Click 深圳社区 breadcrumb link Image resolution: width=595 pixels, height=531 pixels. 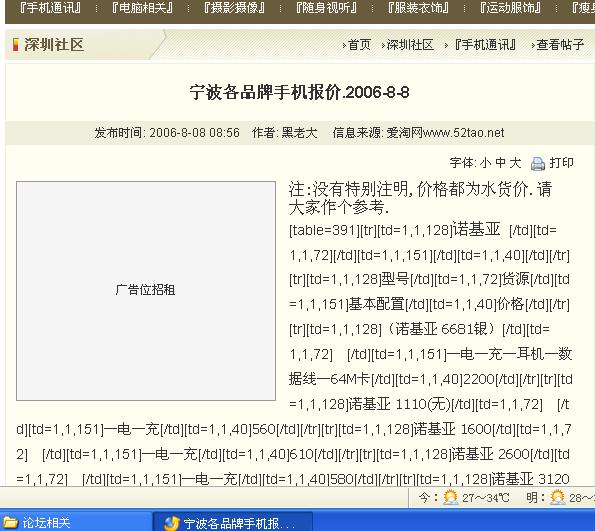tap(409, 45)
